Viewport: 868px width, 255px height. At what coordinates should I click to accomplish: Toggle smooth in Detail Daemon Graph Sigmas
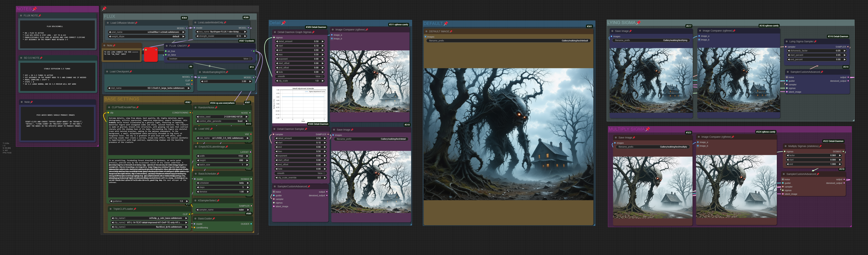tap(300, 76)
